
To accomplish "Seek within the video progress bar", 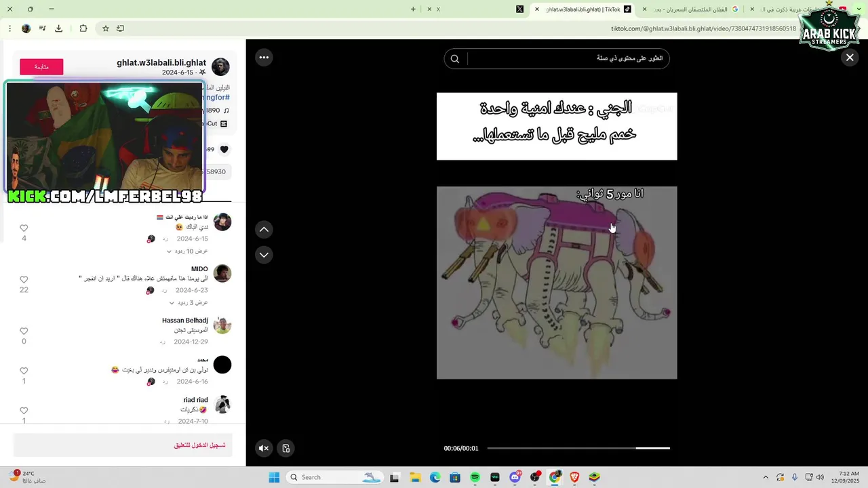I will pos(578,448).
